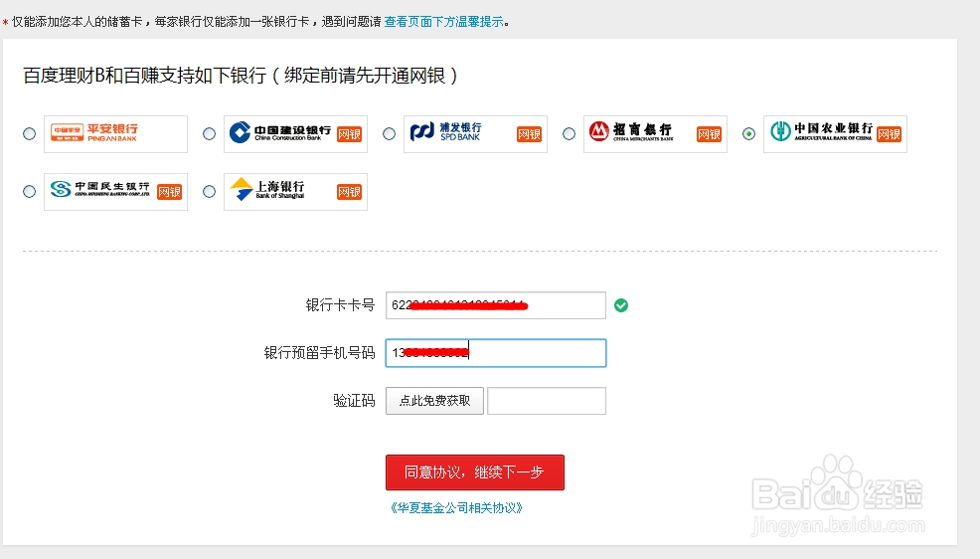Click the Agricultural Bank of China logo
The height and width of the screenshot is (559, 980).
[835, 134]
